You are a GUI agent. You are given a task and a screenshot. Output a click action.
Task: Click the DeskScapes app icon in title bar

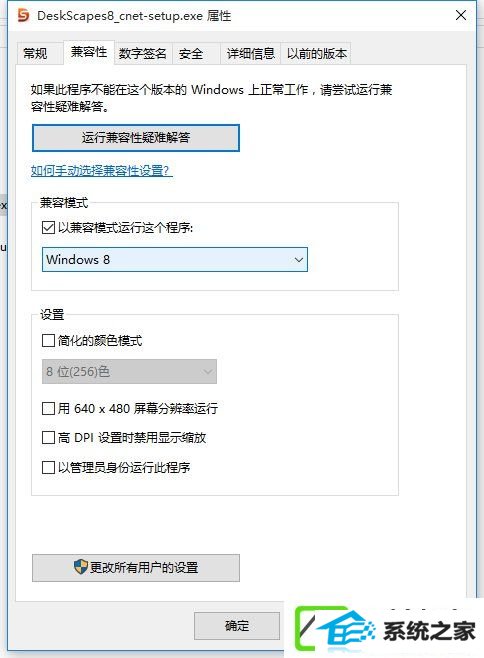[x=24, y=16]
